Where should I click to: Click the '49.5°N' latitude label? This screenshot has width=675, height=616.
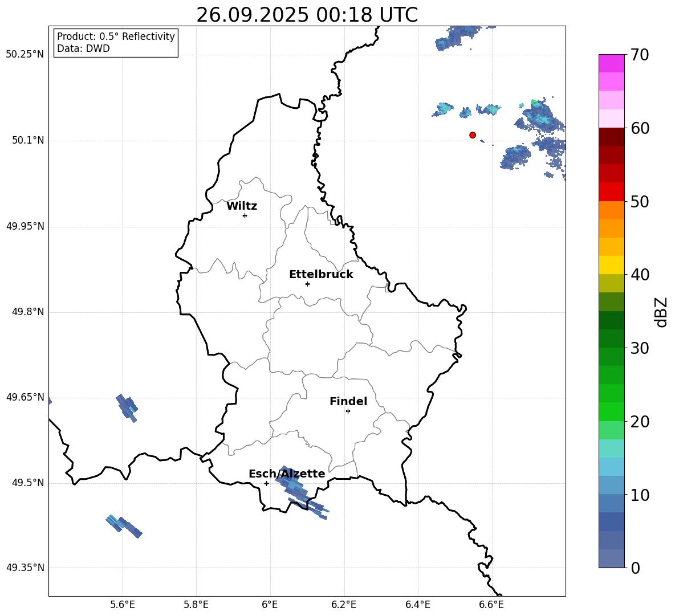pos(28,483)
